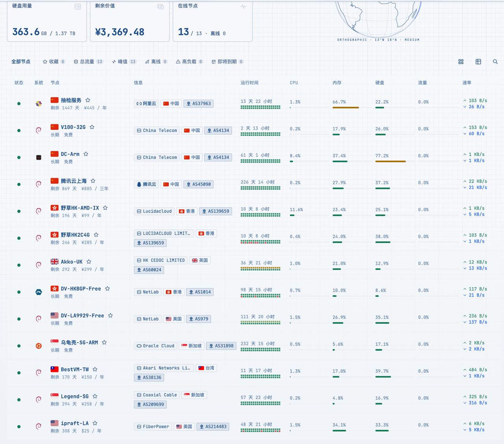Click the green status dot for ipraft-LA

tap(19, 427)
